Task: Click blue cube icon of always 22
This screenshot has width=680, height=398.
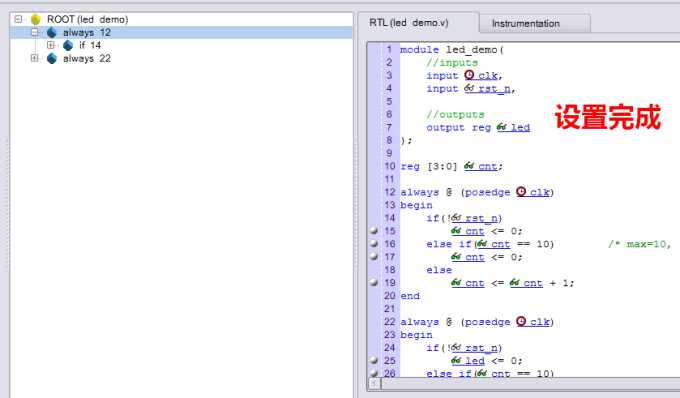Action: [52, 58]
